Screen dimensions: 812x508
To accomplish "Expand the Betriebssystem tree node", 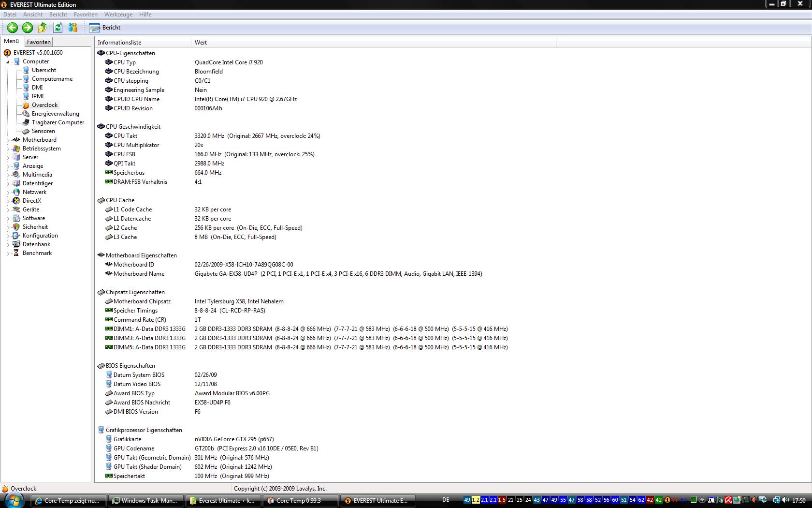I will tap(8, 149).
